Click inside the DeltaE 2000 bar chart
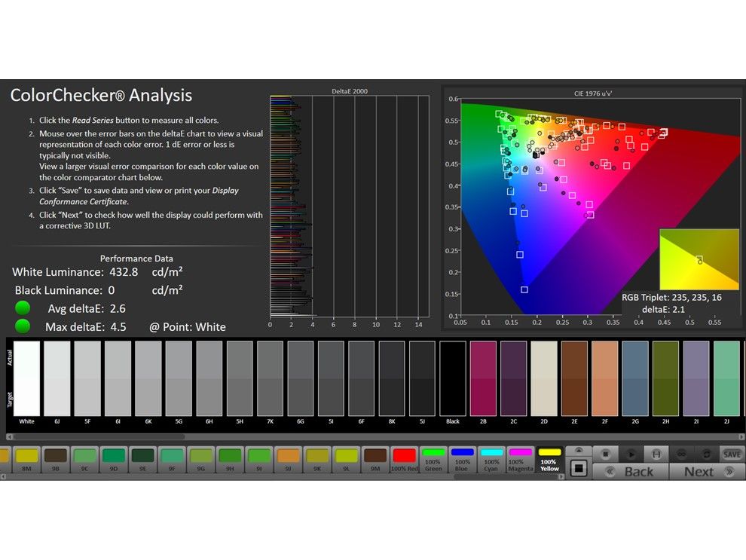Screen dimensions: 746x560 (x=349, y=206)
